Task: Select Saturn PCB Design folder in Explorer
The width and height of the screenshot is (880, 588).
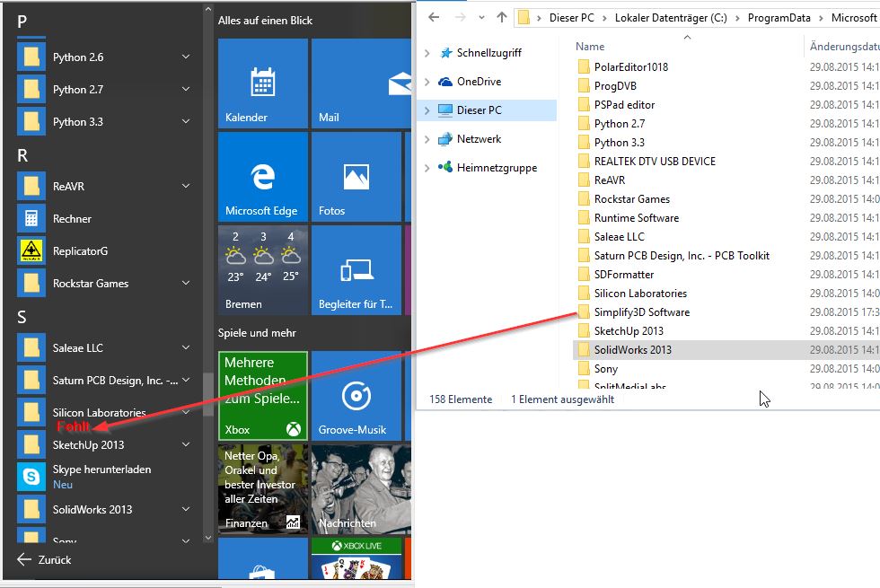Action: pos(682,256)
